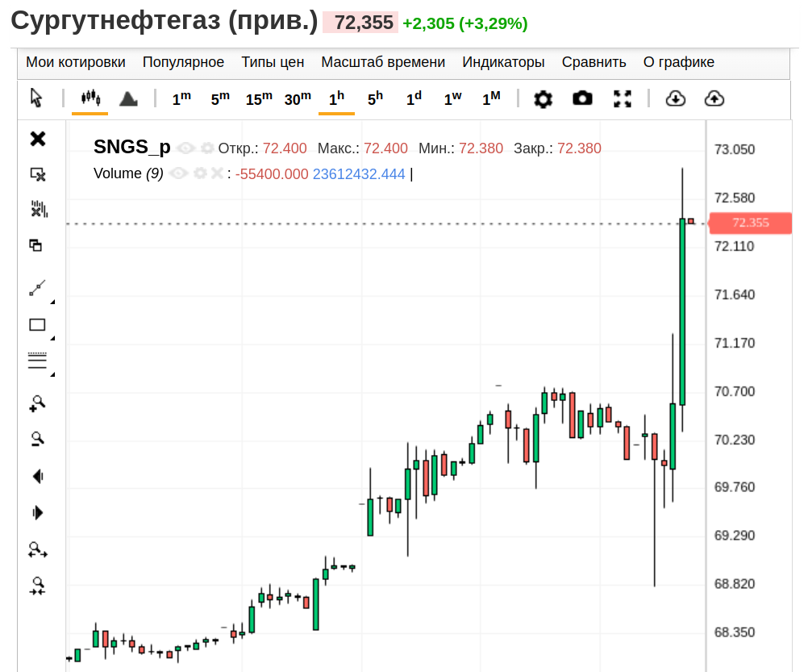The width and height of the screenshot is (808, 672).
Task: Open the Мои котировки menu
Action: [76, 62]
